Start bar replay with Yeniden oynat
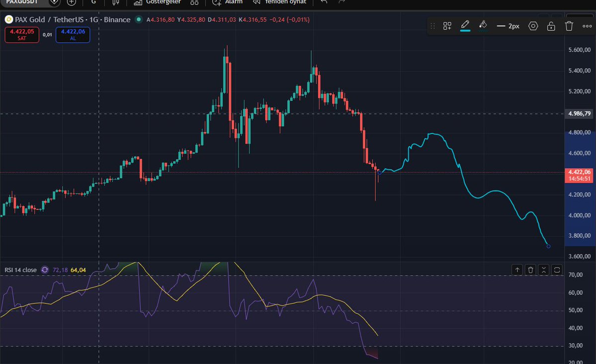The height and width of the screenshot is (364, 596). [x=280, y=2]
